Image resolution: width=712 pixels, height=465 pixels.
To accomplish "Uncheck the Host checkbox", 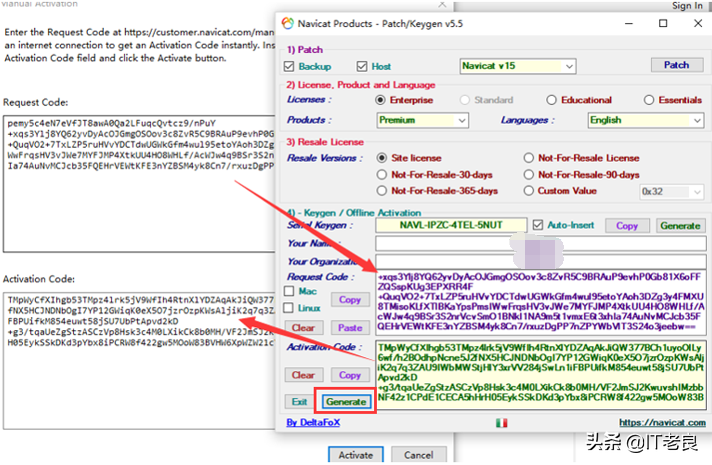I will [361, 66].
